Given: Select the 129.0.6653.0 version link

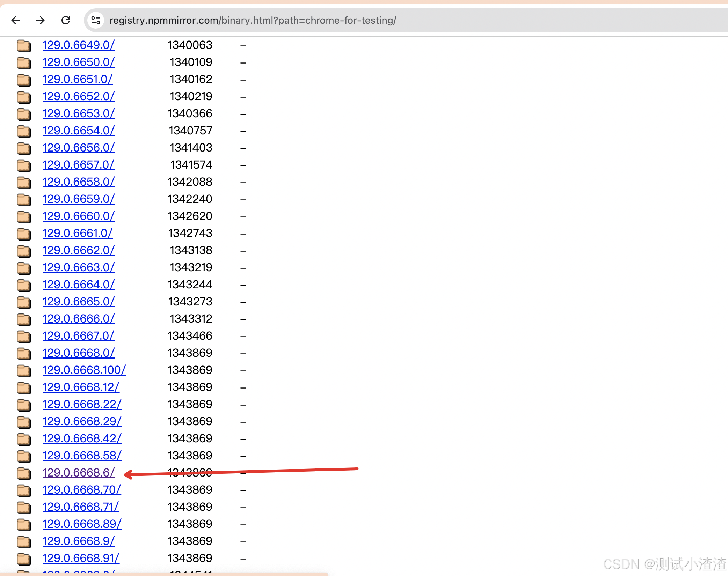Looking at the screenshot, I should (79, 113).
